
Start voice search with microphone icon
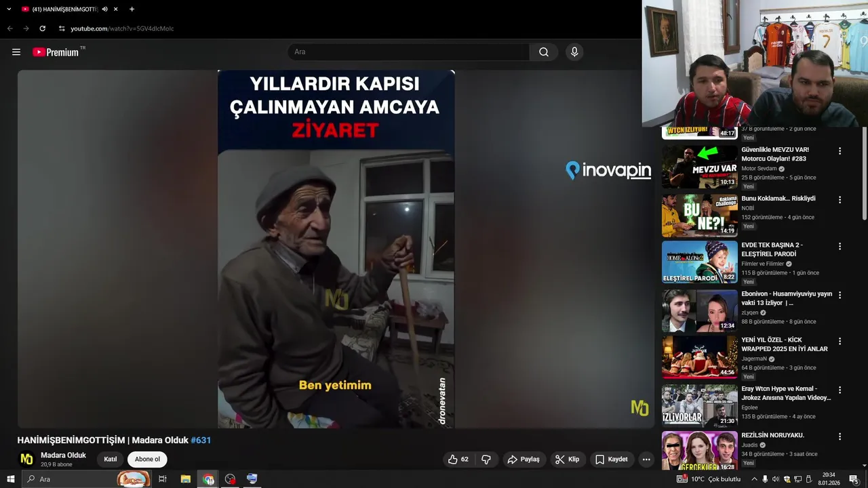tap(574, 52)
